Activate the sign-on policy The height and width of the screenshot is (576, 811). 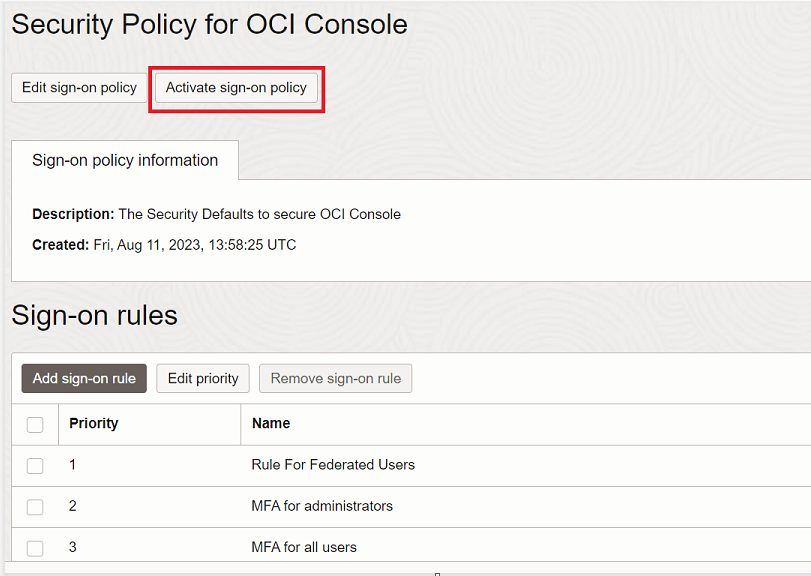(236, 87)
